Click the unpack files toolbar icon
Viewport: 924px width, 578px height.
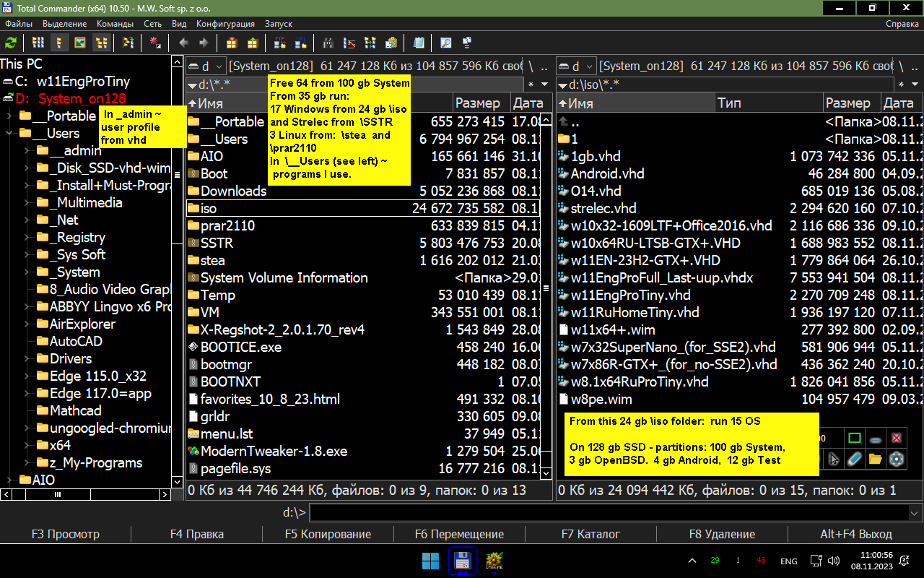click(253, 43)
